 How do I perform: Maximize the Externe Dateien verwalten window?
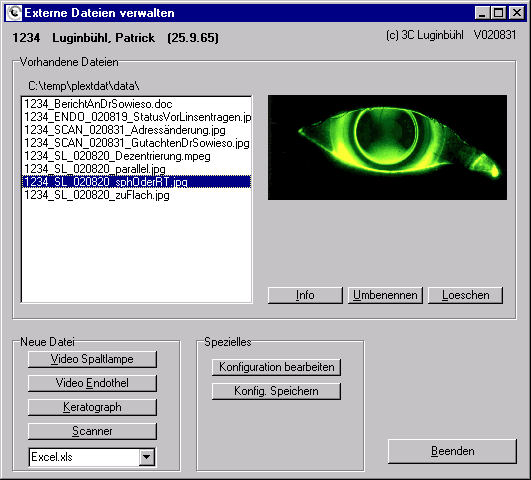tap(499, 13)
